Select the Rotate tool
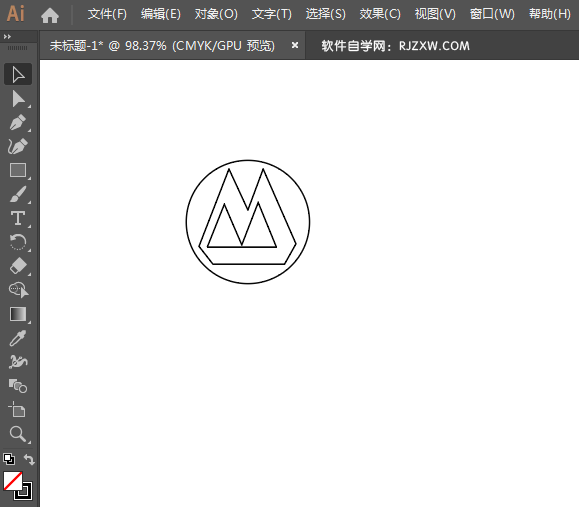579x507 pixels. [18, 242]
